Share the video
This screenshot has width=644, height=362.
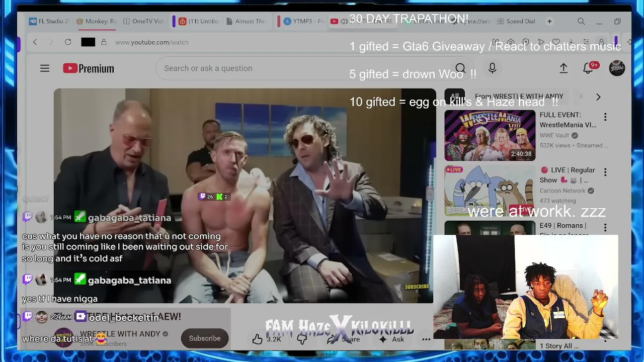coord(345,339)
